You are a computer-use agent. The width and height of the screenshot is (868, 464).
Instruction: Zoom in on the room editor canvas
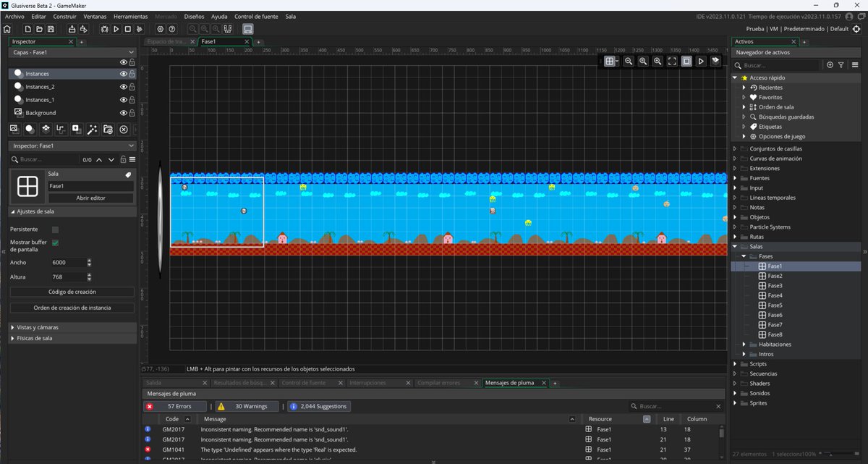(658, 62)
